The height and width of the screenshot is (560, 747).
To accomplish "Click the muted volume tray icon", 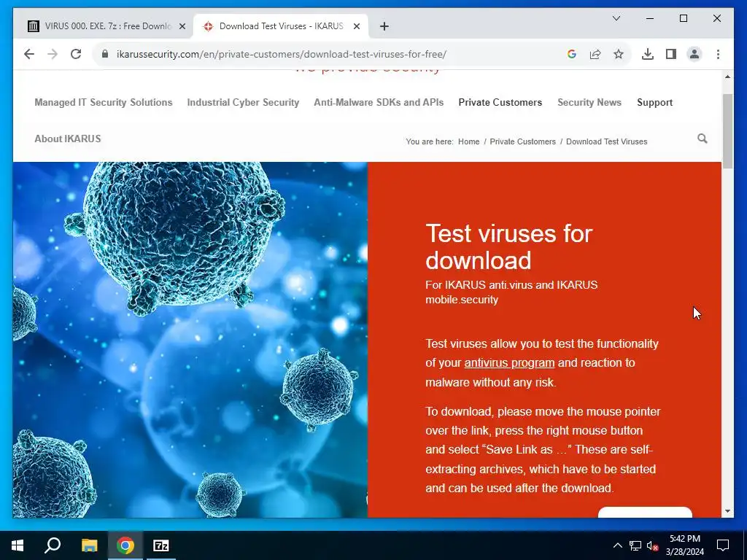I will (652, 545).
